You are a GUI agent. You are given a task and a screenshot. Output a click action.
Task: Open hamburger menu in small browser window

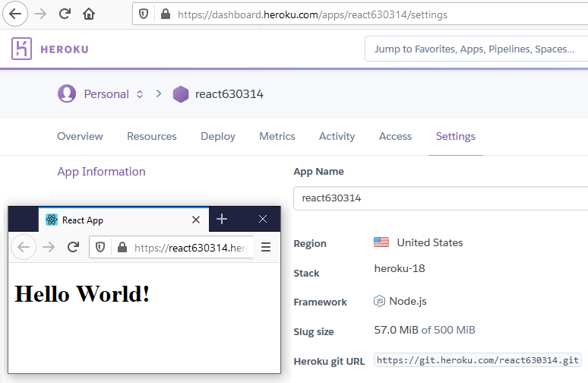point(265,247)
